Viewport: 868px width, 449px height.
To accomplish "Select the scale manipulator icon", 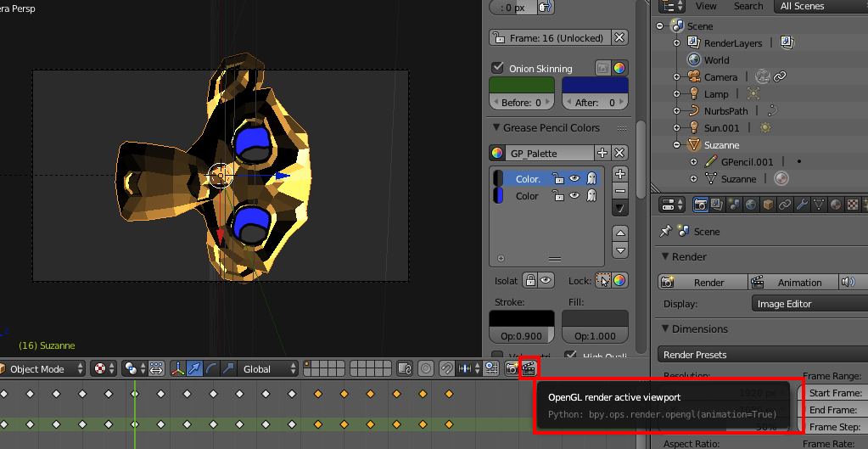I will coord(228,368).
